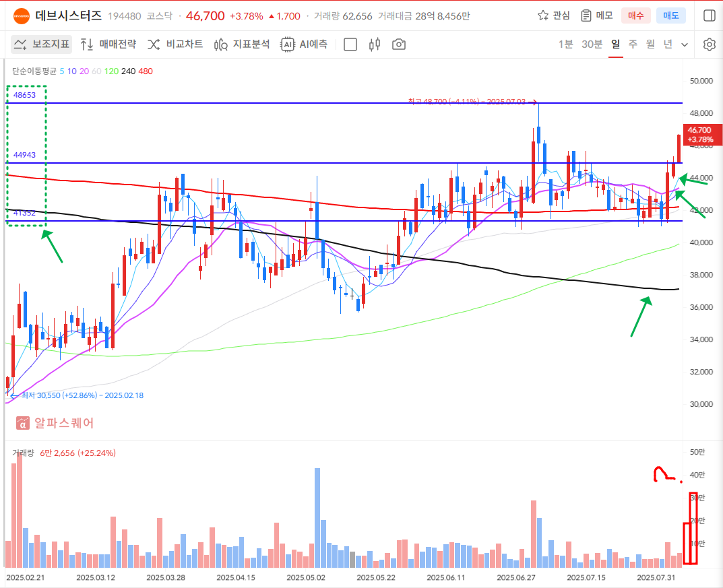Screen dimensions: 723x588
Task: Capture chart with the camera icon
Action: 399,44
